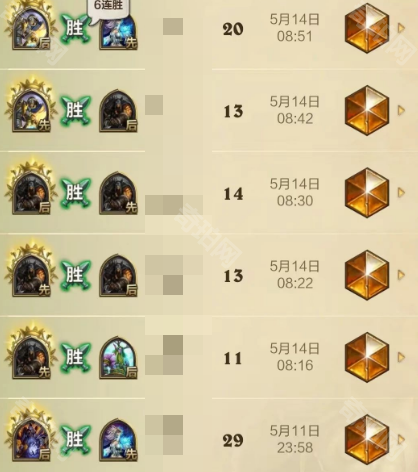Viewport: 418px width, 472px height.
Task: Expand the 08:16 match details arrow
Action: (x=401, y=357)
